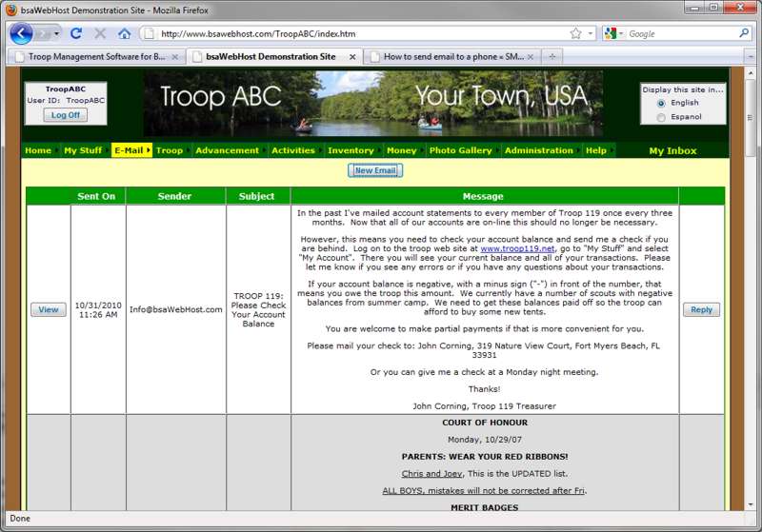Close the How to send email tab
The width and height of the screenshot is (762, 532).
pos(531,57)
